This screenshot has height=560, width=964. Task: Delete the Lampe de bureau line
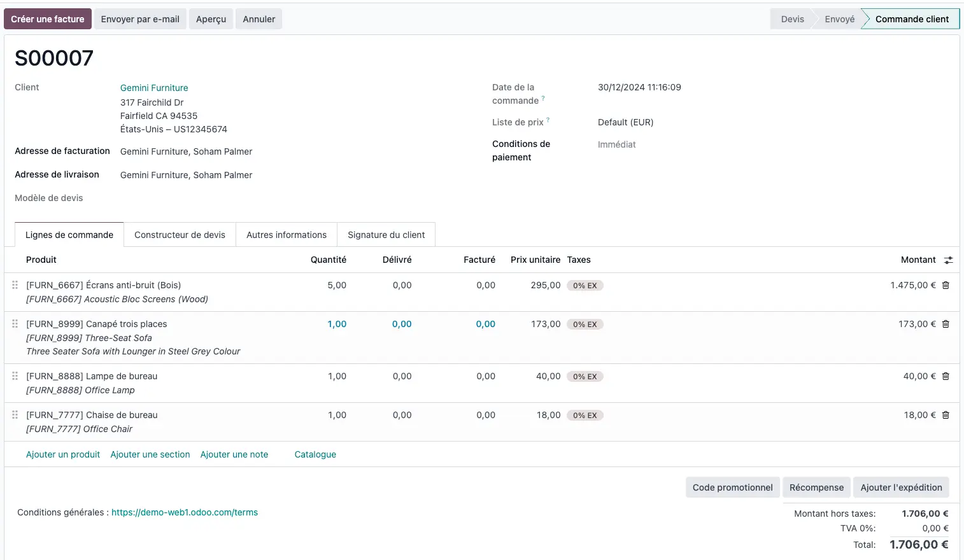point(946,376)
